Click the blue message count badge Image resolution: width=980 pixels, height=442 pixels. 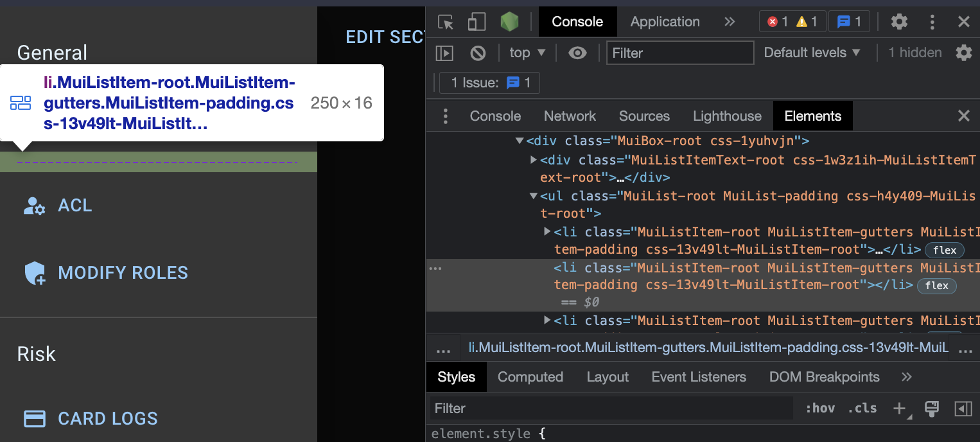pyautogui.click(x=850, y=22)
